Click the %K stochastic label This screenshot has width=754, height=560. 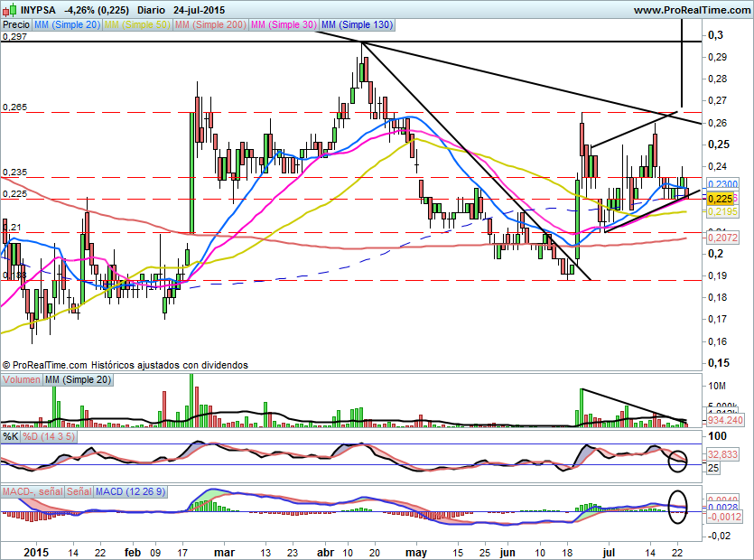click(x=11, y=437)
